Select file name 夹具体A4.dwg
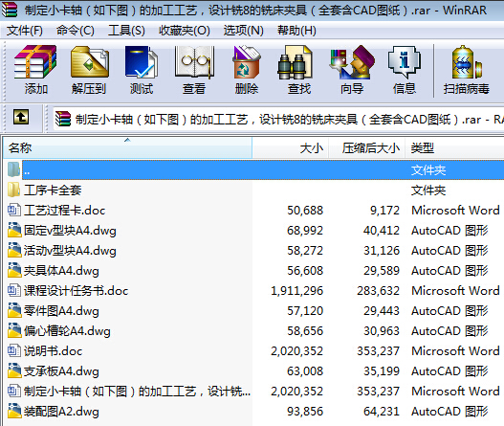504x426 pixels. pos(61,271)
